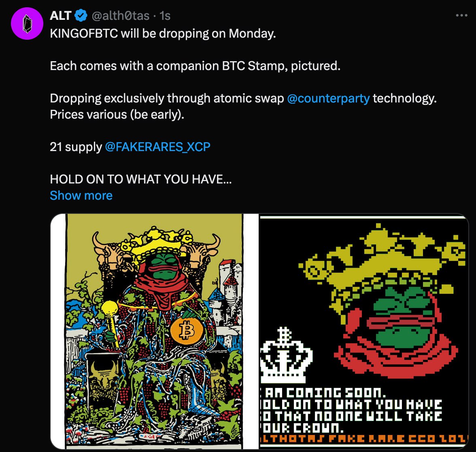Open the tweet via the 1s timestamp
This screenshot has width=476, height=452.
165,16
